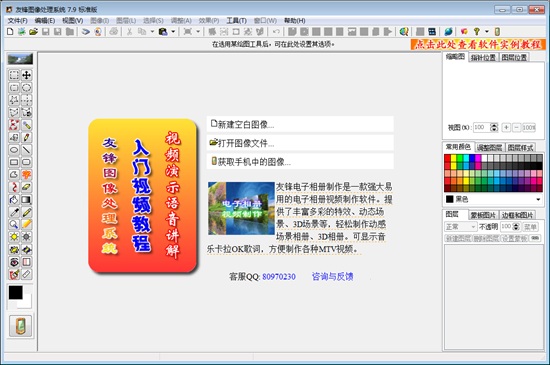Switch to the 边框和图片 tab
Image resolution: width=550 pixels, height=365 pixels.
[x=517, y=215]
